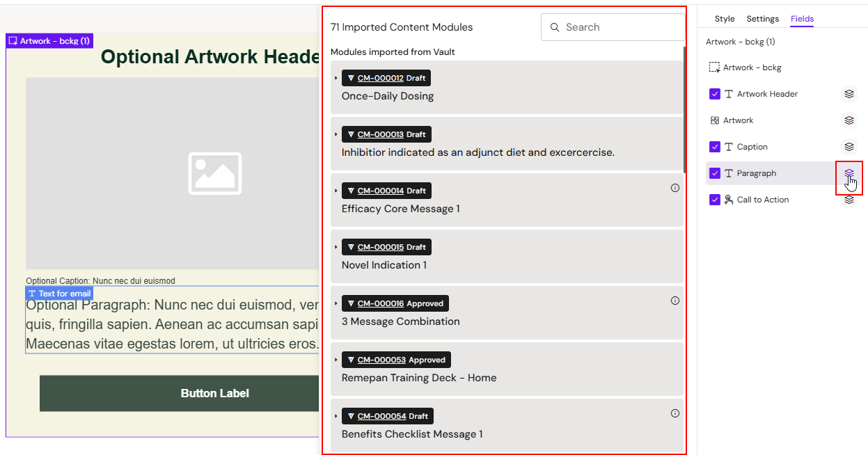Open the CM-000012 link
The height and width of the screenshot is (455, 868).
tap(381, 78)
